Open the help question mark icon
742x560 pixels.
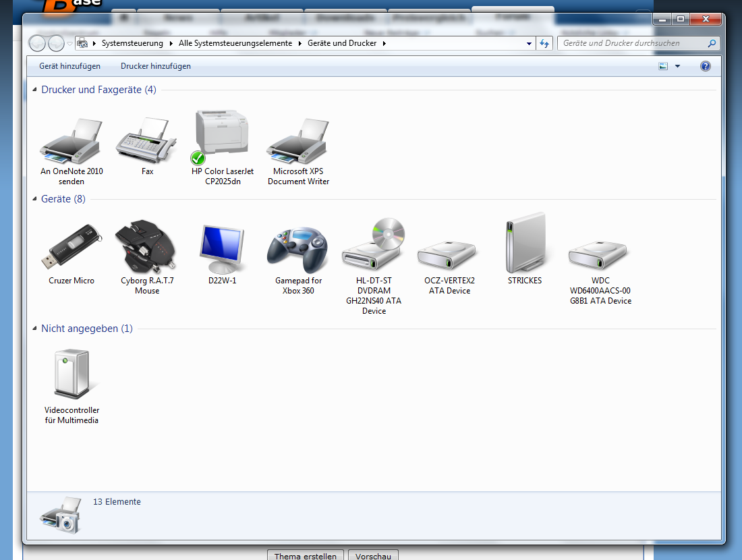pyautogui.click(x=705, y=66)
